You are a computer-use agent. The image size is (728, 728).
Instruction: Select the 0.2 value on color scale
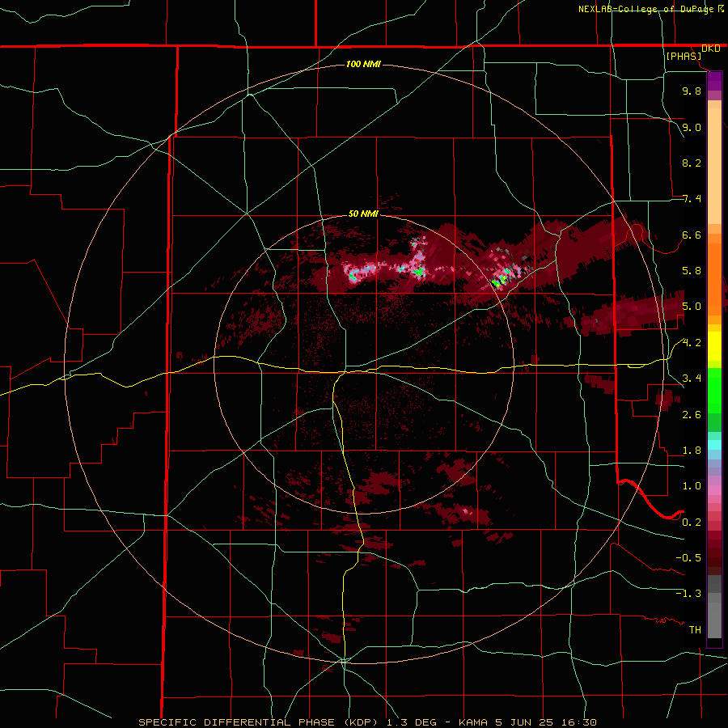692,523
